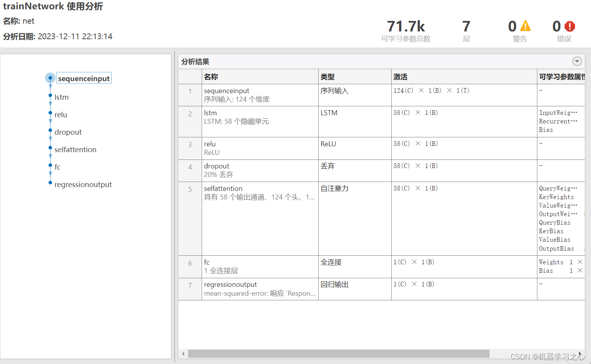Image resolution: width=591 pixels, height=364 pixels.
Task: Click the regressionoutput name cell in the table
Action: 260,289
